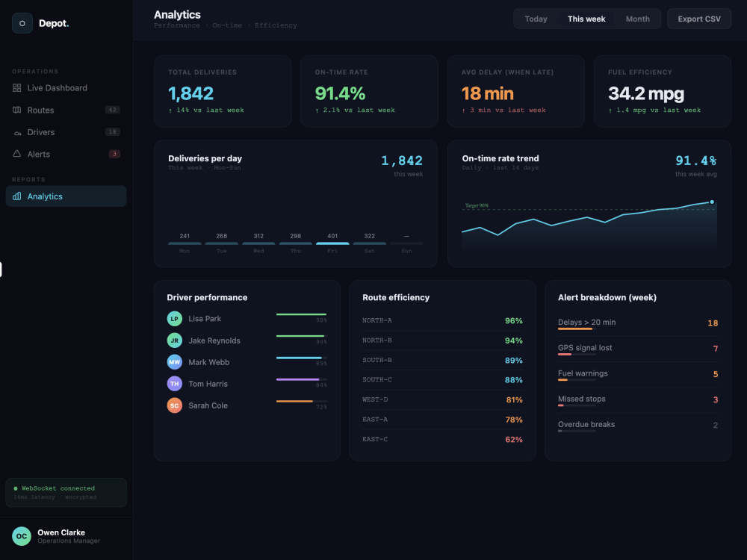Click Jake Reynolds' JR avatar
The height and width of the screenshot is (560, 747).
point(174,340)
